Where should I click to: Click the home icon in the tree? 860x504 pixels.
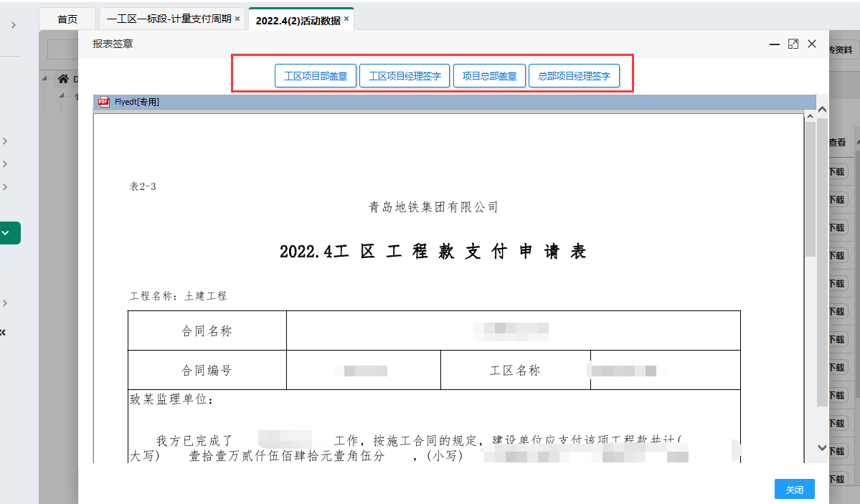[64, 79]
